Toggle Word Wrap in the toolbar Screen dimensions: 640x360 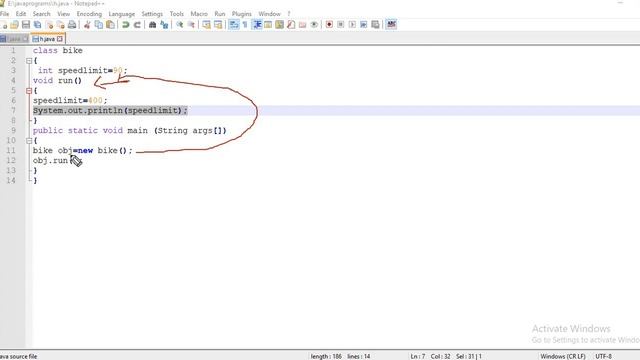click(233, 25)
